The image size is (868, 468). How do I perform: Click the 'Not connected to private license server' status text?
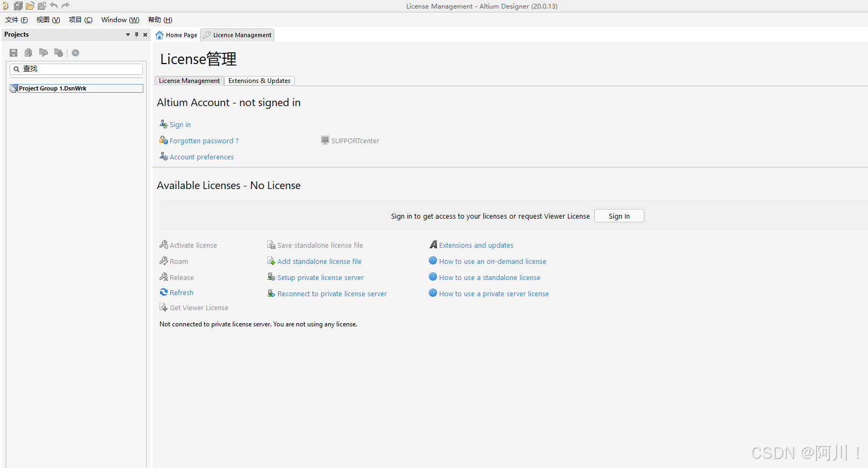click(258, 324)
